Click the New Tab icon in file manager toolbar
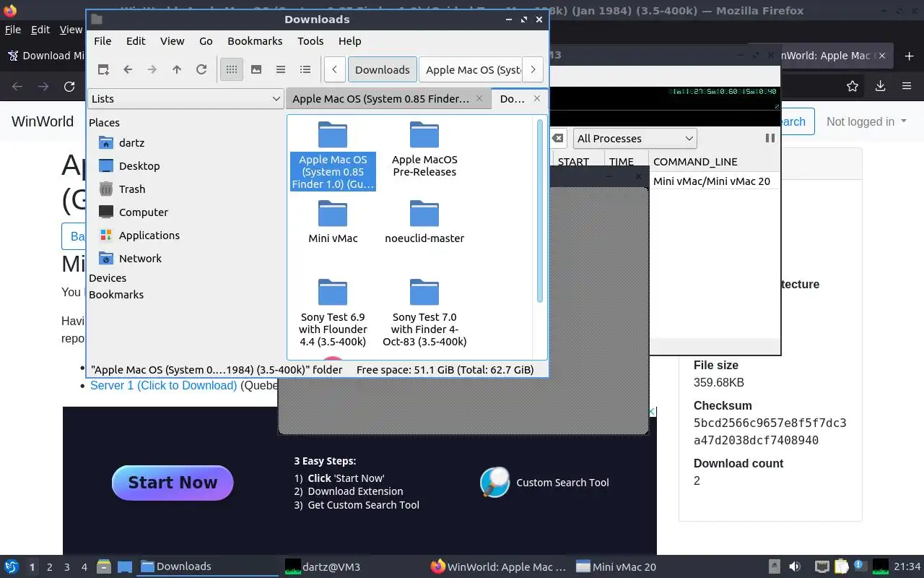Image resolution: width=924 pixels, height=578 pixels. pos(103,69)
